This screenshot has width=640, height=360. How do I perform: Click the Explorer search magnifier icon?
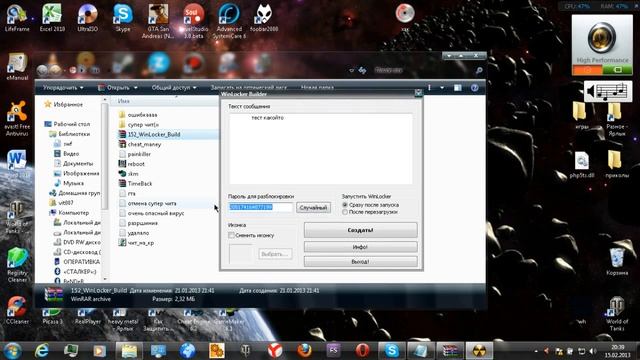click(479, 71)
